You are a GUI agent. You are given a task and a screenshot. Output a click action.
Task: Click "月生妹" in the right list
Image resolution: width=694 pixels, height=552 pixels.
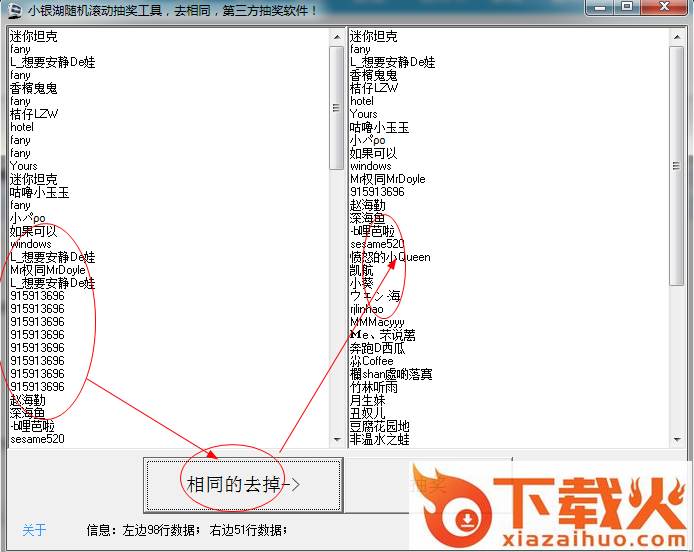(367, 400)
